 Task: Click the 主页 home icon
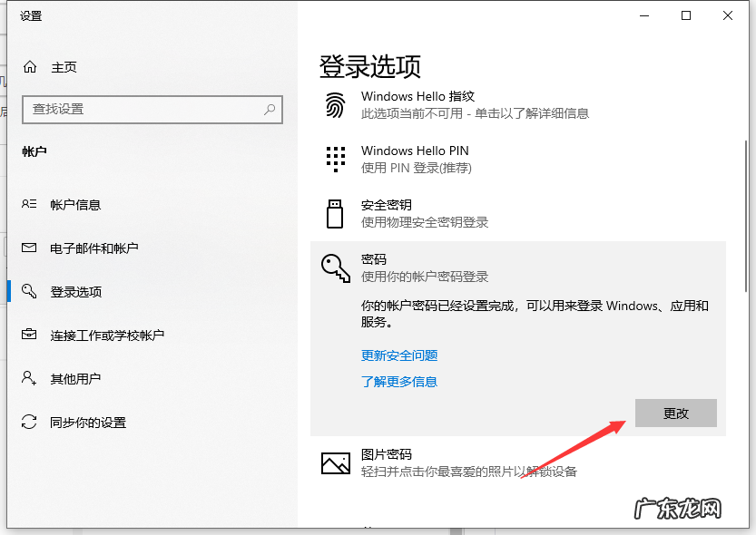[x=28, y=67]
